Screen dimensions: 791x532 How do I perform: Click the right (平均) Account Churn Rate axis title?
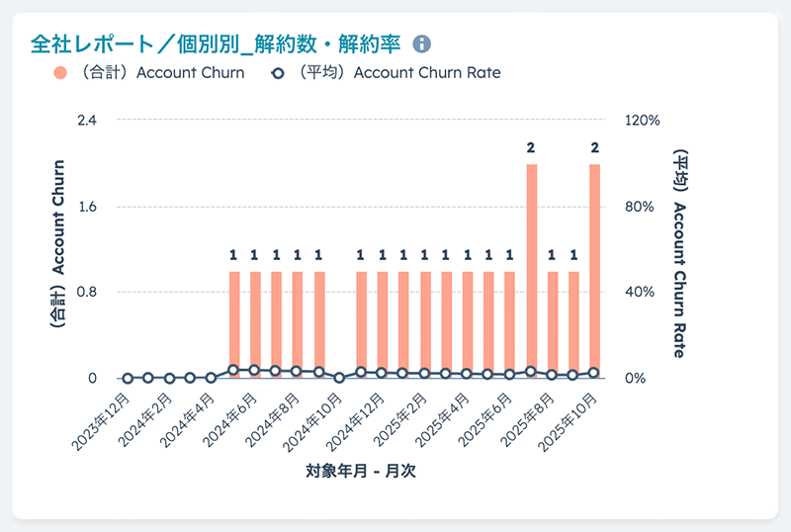pos(681,253)
